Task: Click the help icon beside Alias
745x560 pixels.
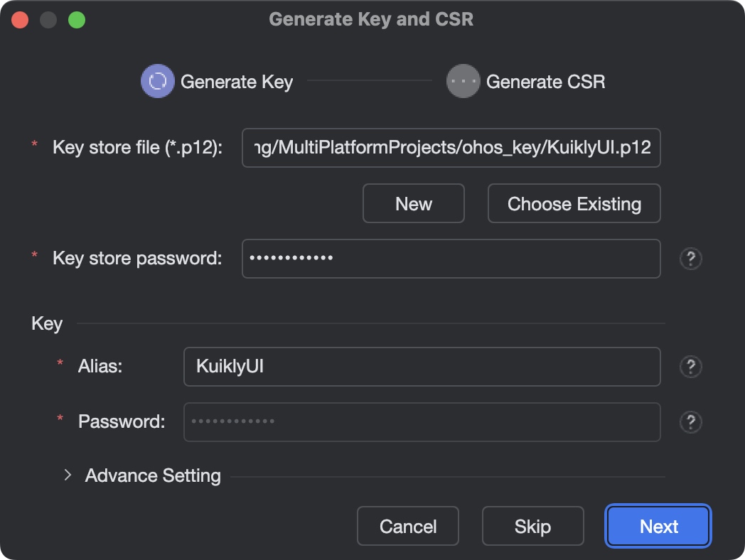Action: 690,367
